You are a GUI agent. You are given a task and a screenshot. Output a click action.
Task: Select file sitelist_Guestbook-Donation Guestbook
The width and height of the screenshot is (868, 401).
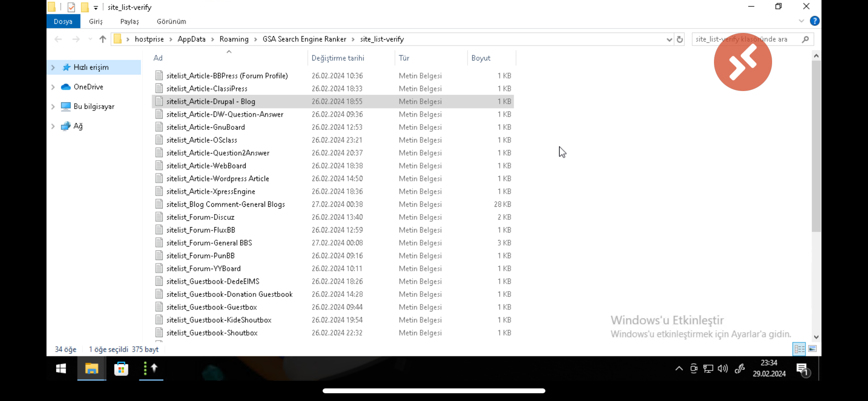click(230, 294)
